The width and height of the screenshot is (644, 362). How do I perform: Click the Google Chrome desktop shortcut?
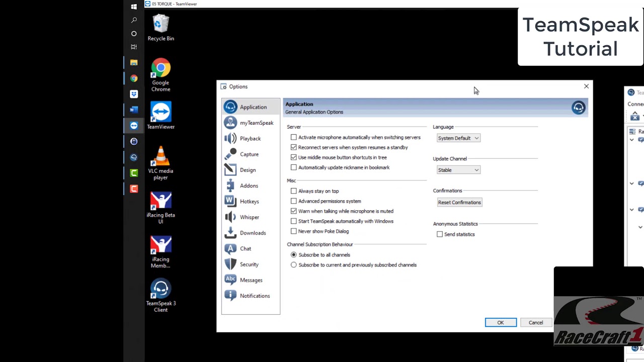(161, 75)
